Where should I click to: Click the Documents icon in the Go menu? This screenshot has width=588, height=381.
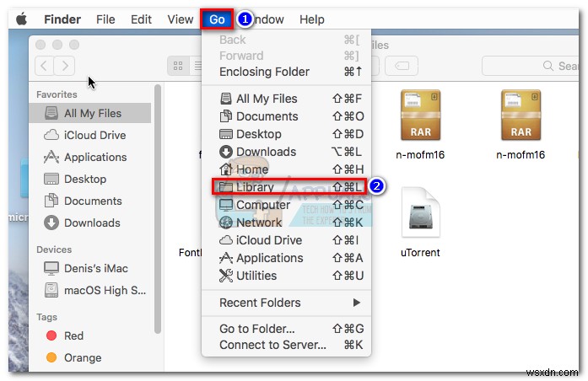[226, 116]
